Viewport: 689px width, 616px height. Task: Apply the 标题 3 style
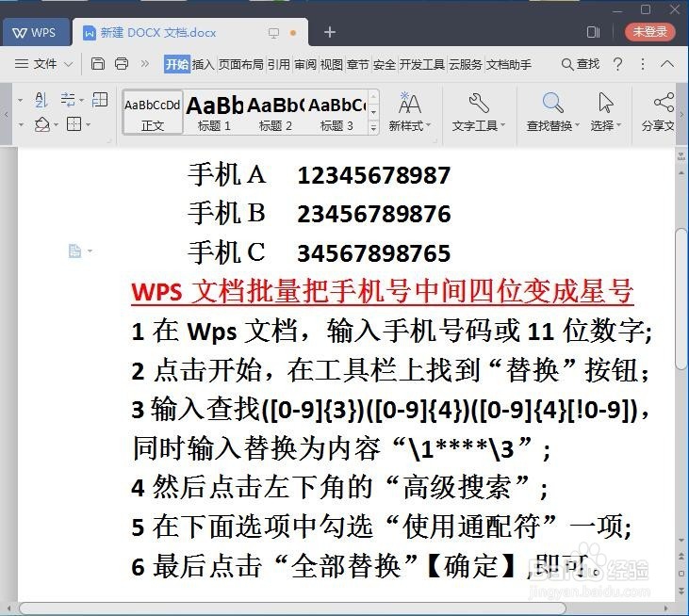tap(336, 112)
